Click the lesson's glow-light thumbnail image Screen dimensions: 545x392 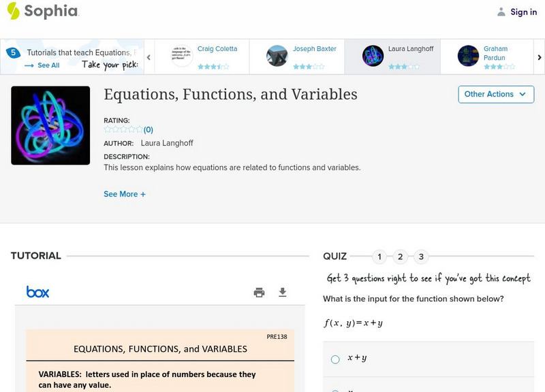click(50, 125)
